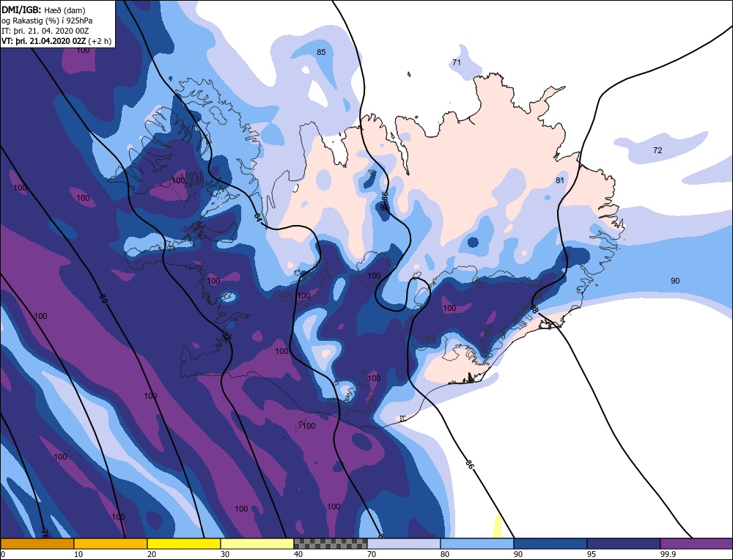Click the lavender 70-80 legend swatch
Image resolution: width=733 pixels, height=560 pixels.
point(404,544)
